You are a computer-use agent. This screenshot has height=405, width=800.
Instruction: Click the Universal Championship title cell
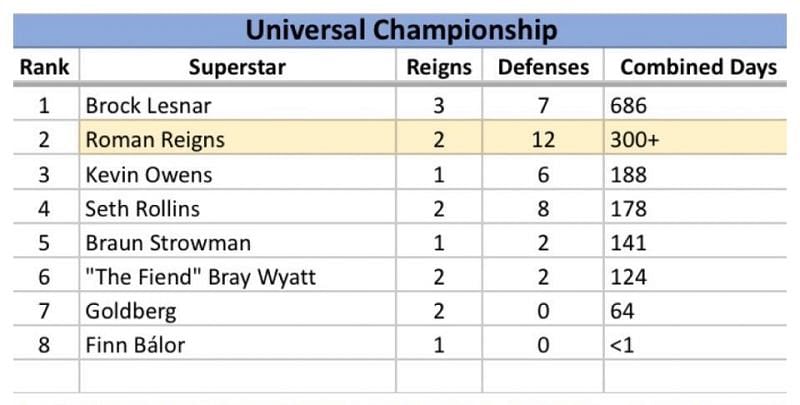(400, 30)
